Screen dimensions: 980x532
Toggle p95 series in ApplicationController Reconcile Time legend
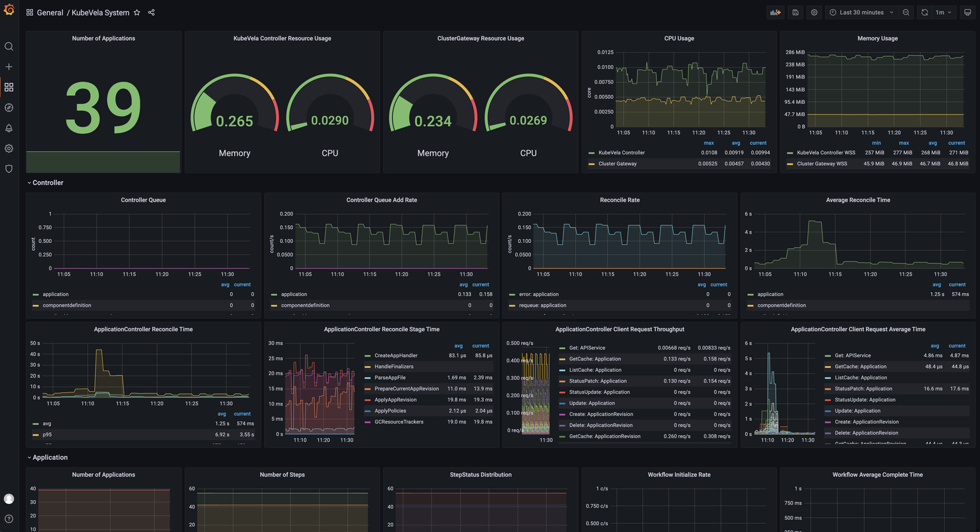[47, 435]
